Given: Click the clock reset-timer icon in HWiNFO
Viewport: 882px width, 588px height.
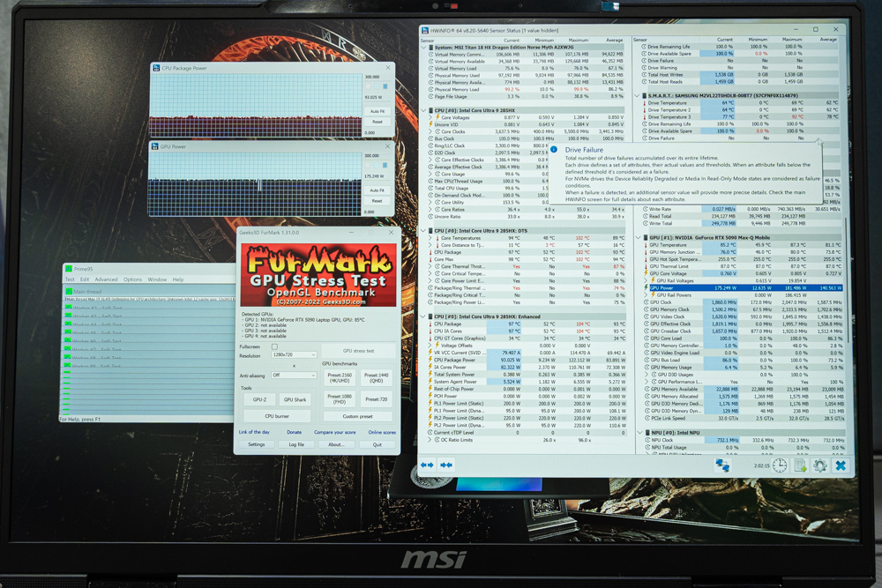Looking at the screenshot, I should (x=780, y=465).
